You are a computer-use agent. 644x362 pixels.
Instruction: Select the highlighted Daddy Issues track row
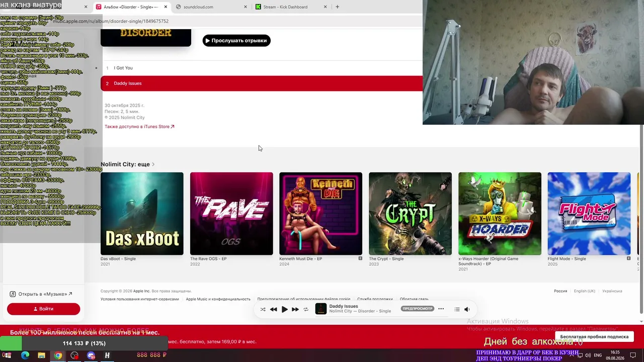coord(262,83)
